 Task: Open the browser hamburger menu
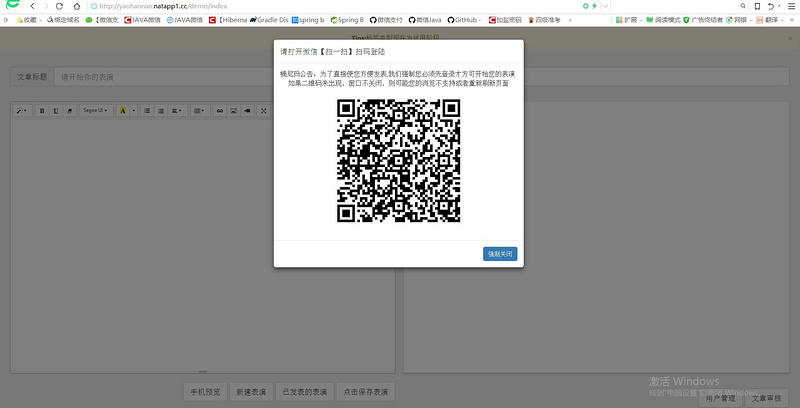tap(792, 6)
